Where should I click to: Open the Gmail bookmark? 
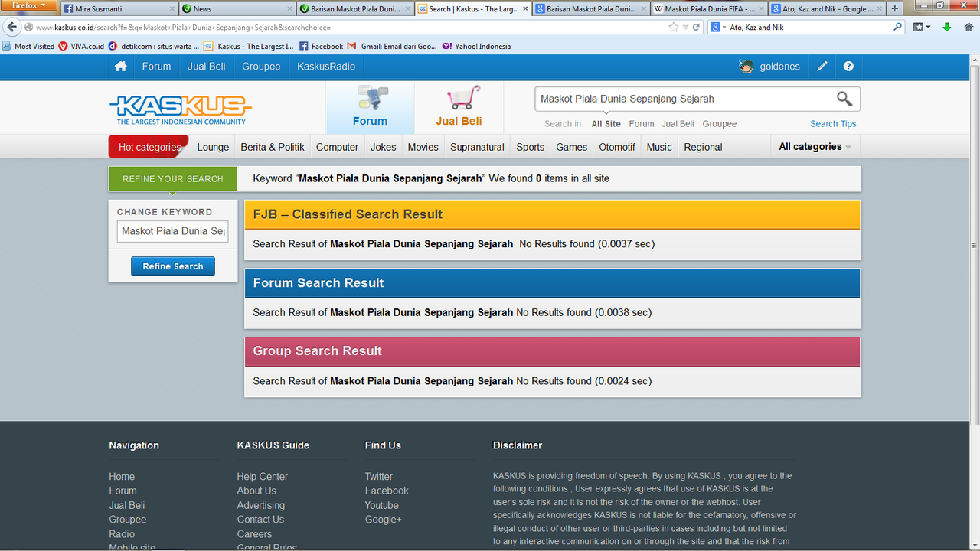pyautogui.click(x=391, y=46)
